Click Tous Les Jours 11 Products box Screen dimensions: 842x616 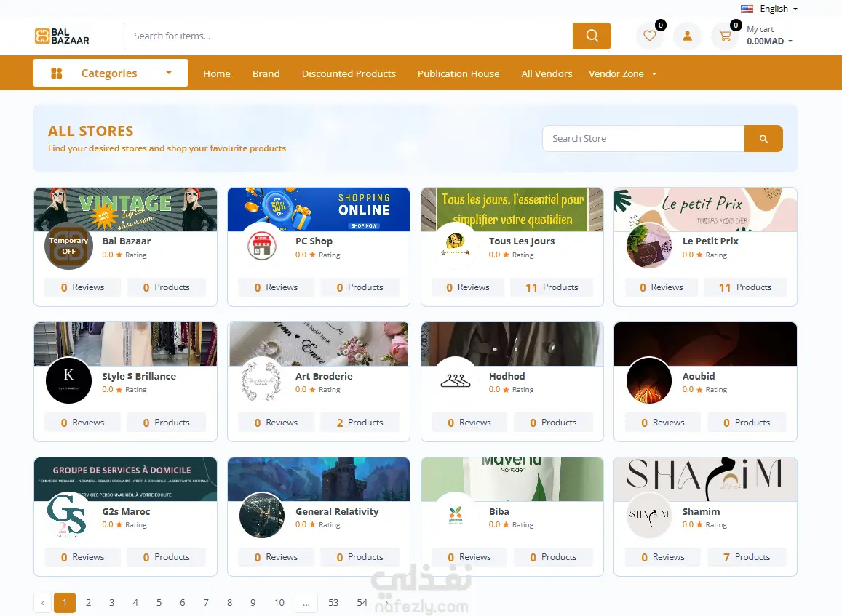click(x=552, y=287)
